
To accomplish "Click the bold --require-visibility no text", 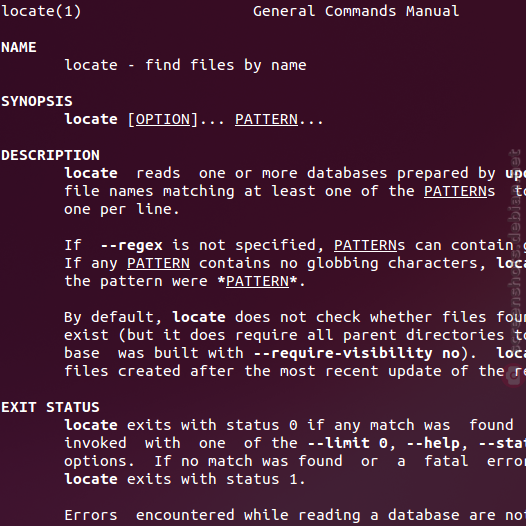I will point(357,353).
